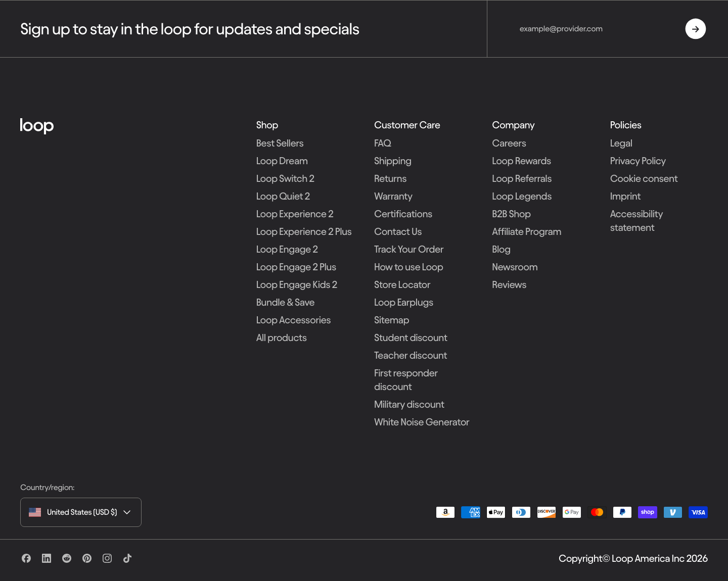Go to Bundle & Save
Image resolution: width=728 pixels, height=581 pixels.
[x=285, y=302]
